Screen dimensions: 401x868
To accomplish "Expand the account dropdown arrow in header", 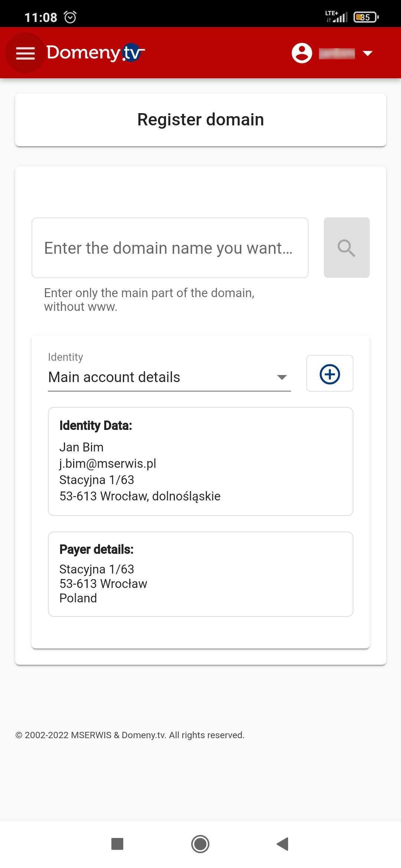I will coord(368,53).
